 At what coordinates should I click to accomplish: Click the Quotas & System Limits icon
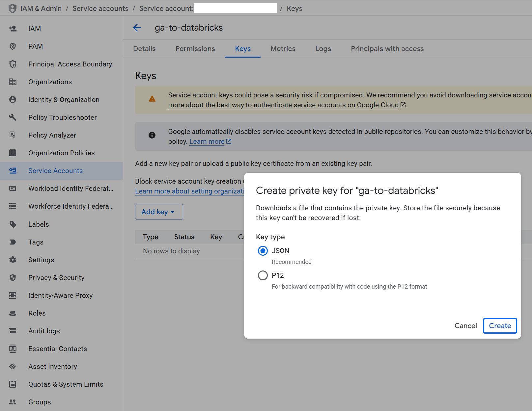(13, 384)
